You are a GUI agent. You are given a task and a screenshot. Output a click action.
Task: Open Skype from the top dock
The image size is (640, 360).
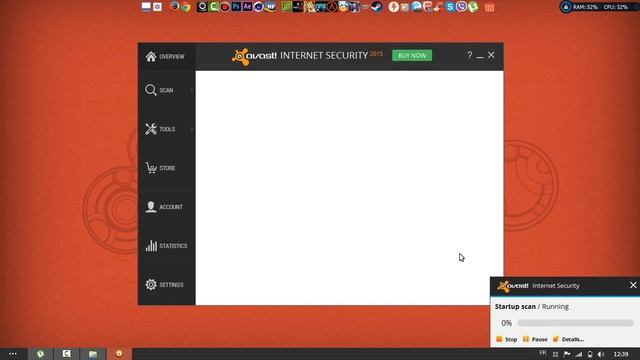[450, 7]
